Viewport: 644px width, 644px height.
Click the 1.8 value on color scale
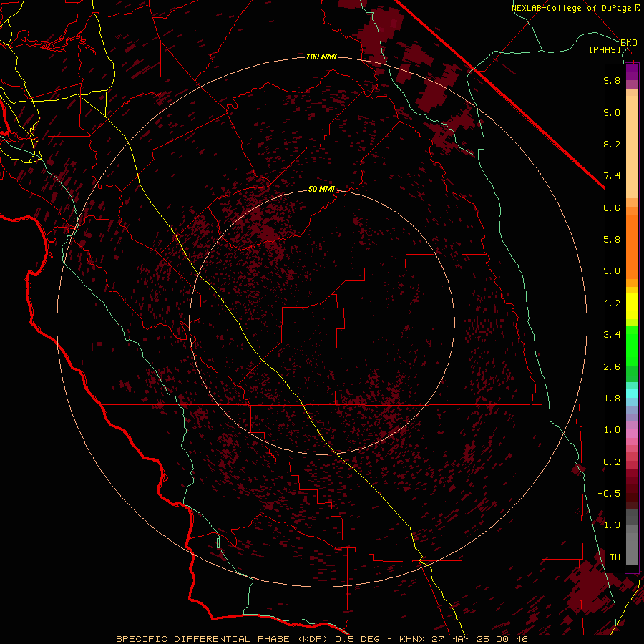(x=612, y=399)
